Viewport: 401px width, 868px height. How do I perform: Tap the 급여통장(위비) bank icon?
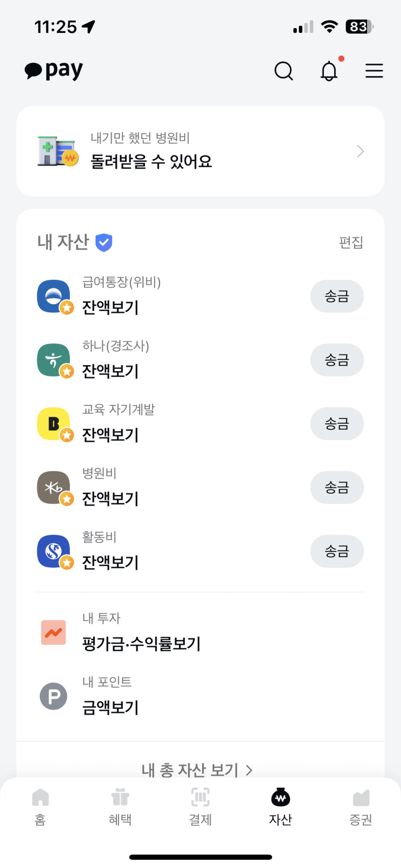tap(54, 296)
